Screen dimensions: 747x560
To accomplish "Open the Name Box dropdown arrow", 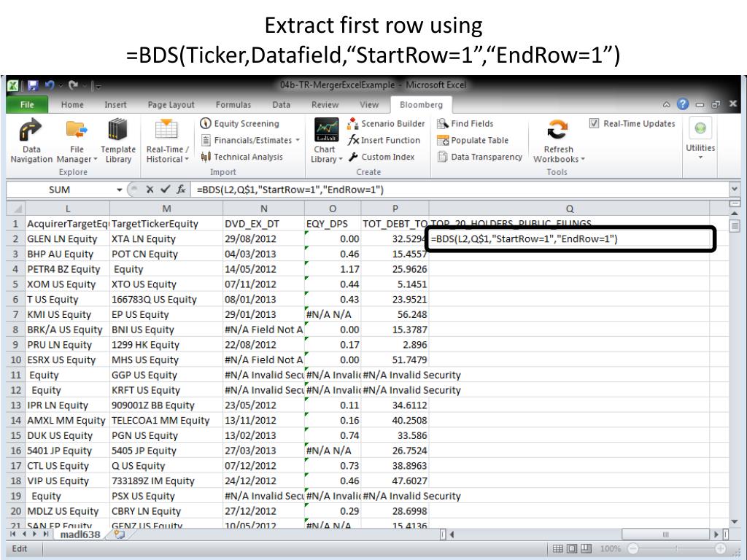I will (x=119, y=190).
